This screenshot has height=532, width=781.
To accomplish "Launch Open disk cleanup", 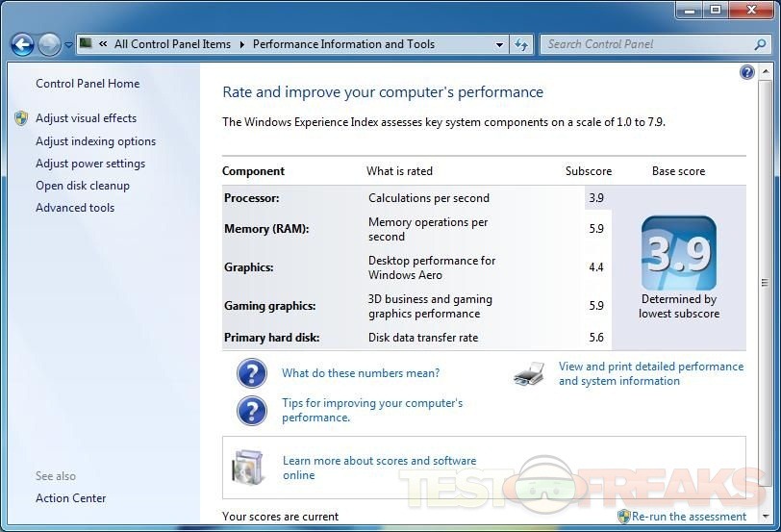I will coord(83,186).
